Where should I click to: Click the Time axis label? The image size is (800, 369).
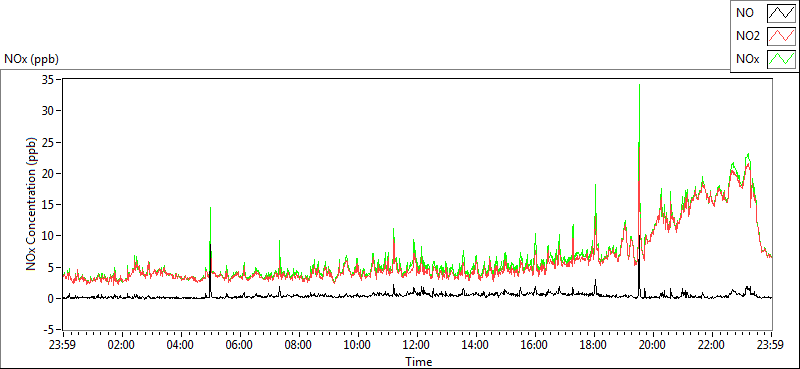(x=419, y=362)
